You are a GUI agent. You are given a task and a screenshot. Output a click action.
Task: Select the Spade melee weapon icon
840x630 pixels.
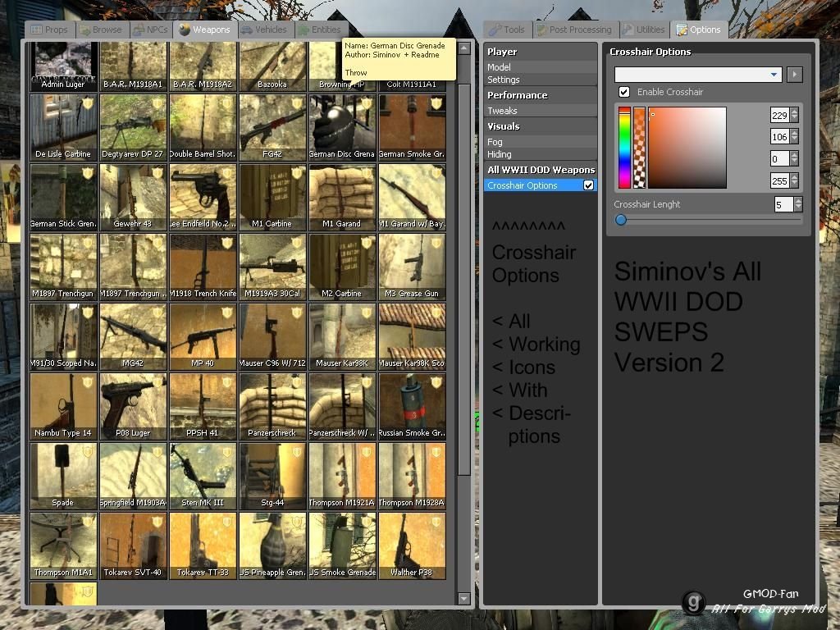pyautogui.click(x=64, y=476)
